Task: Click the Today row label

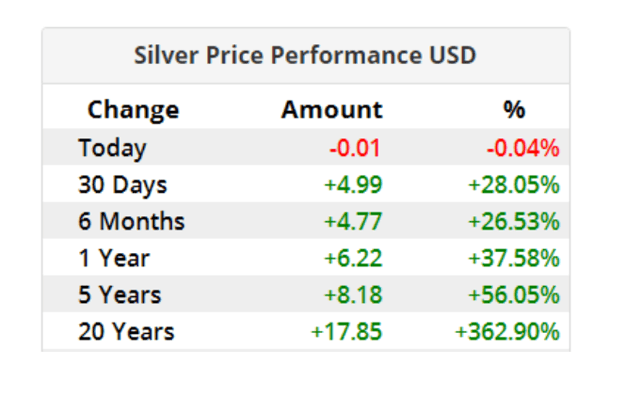Action: click(x=112, y=148)
